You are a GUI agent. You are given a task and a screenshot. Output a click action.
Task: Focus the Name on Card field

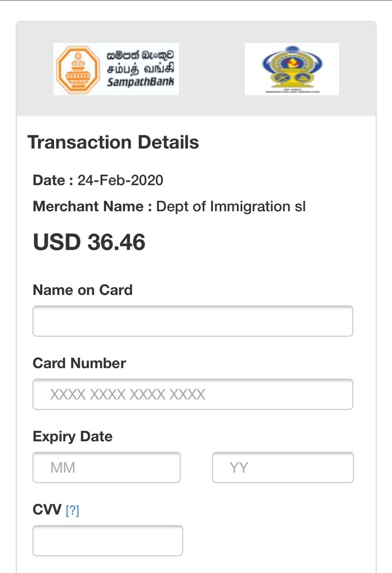193,321
